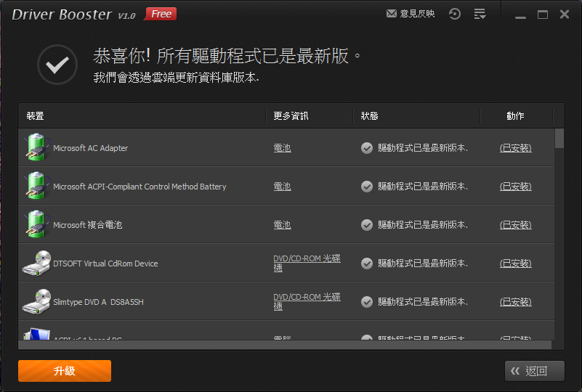Image resolution: width=582 pixels, height=392 pixels.
Task: Select the DTSOFT Virtual CdRom Device name
Action: (105, 264)
